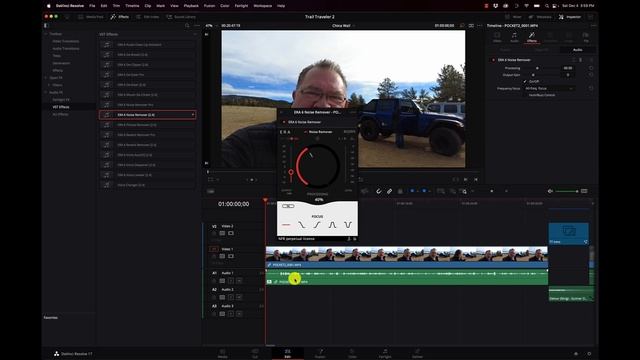
Task: Select the last Voice Changer effect entry
Action: (147, 185)
